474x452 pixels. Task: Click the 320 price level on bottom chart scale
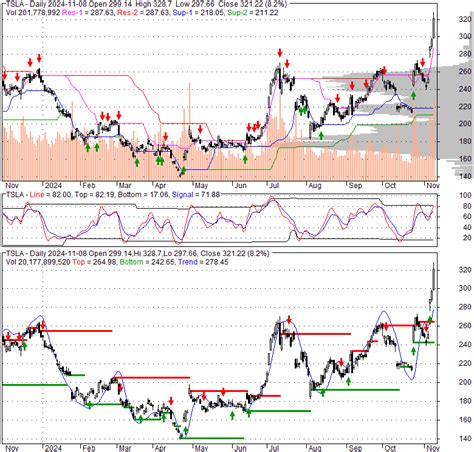click(x=465, y=270)
